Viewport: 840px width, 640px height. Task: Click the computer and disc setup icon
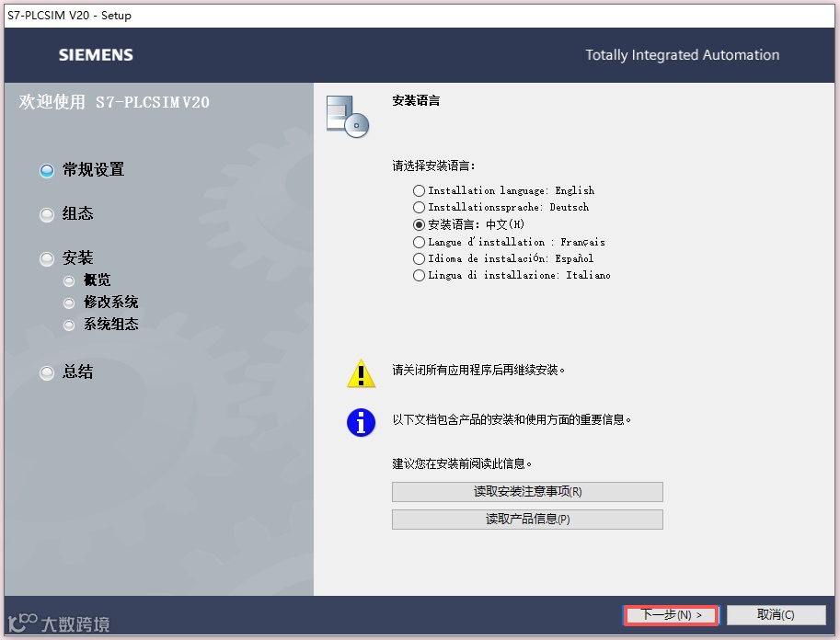click(x=347, y=116)
